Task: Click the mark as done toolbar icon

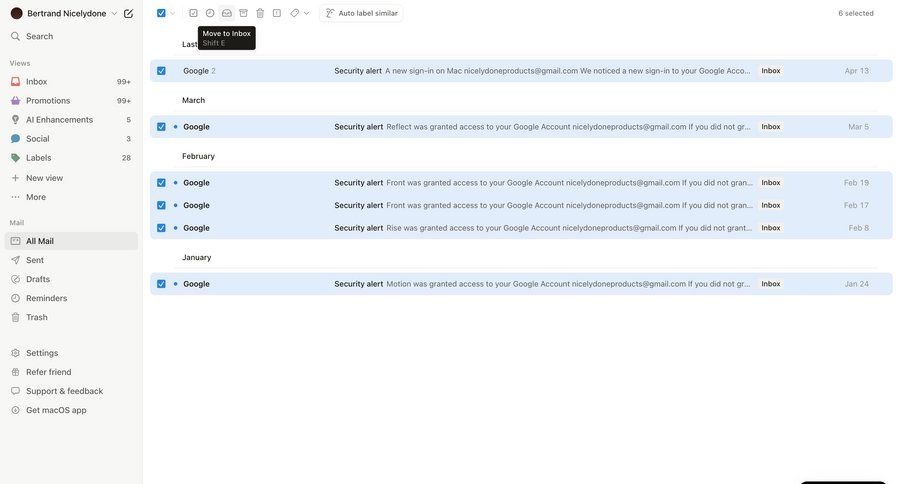Action: [193, 13]
